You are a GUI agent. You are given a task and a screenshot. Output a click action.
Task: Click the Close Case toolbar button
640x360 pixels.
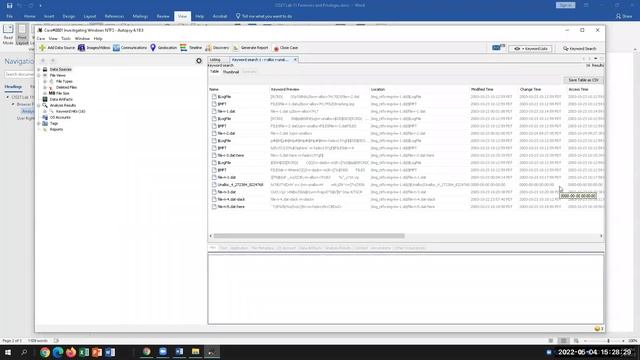pos(286,48)
